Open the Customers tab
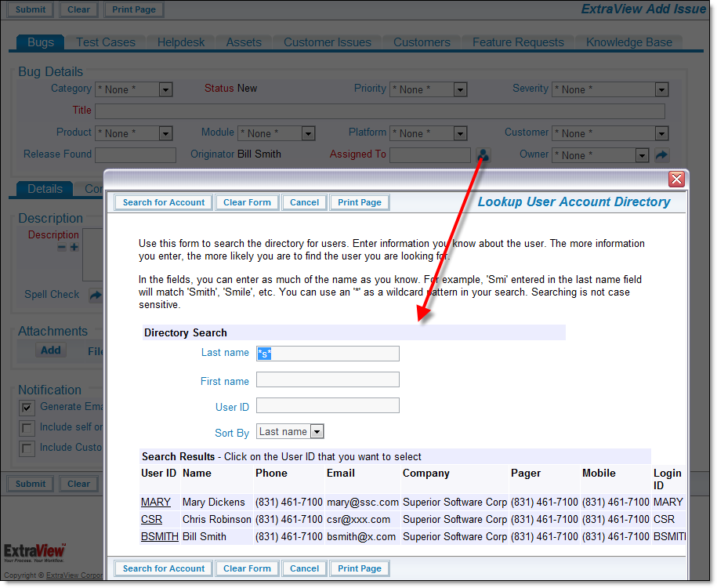Image resolution: width=717 pixels, height=588 pixels. 422,42
